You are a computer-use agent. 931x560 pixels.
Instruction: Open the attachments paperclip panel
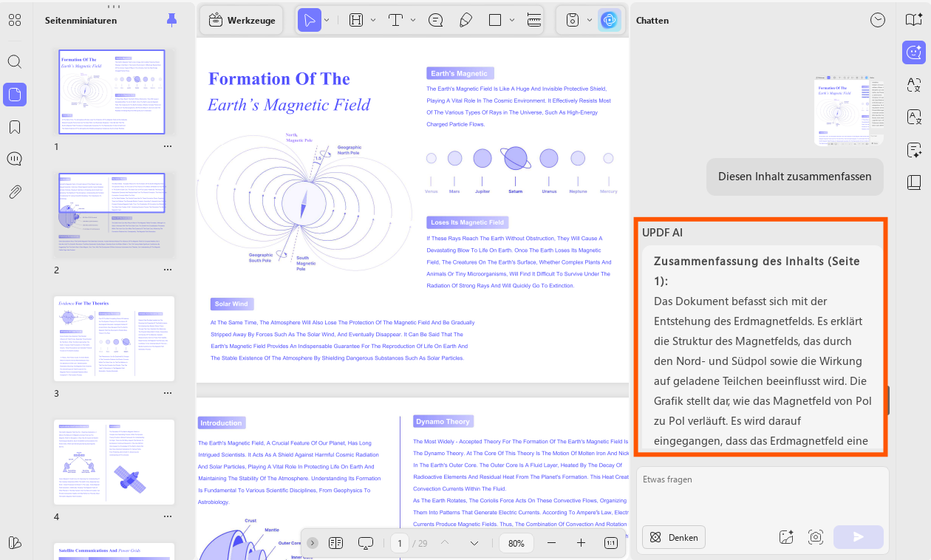15,192
